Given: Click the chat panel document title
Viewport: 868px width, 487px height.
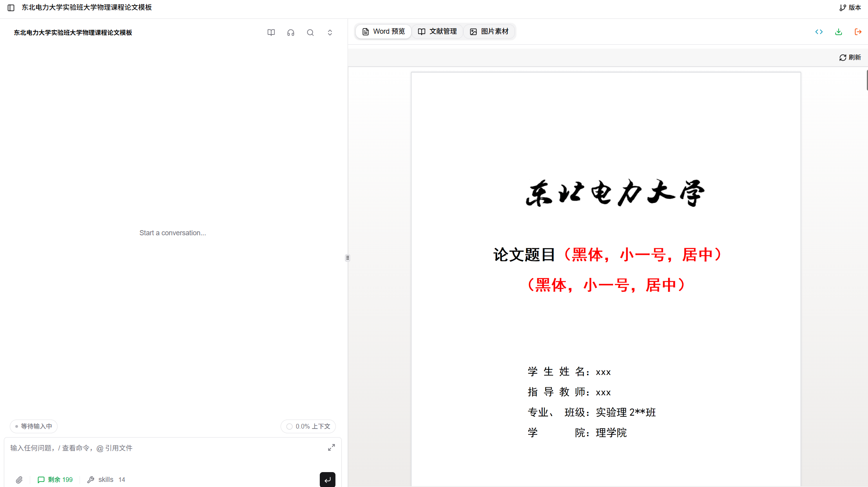Looking at the screenshot, I should 73,33.
